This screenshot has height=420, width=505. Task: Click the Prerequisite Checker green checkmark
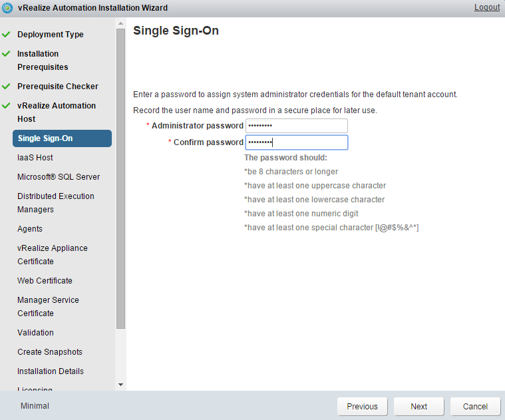[x=7, y=86]
